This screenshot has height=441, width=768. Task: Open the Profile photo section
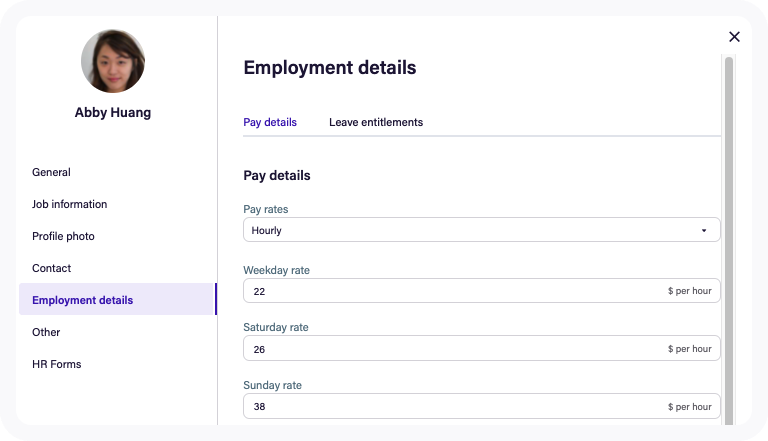point(63,236)
